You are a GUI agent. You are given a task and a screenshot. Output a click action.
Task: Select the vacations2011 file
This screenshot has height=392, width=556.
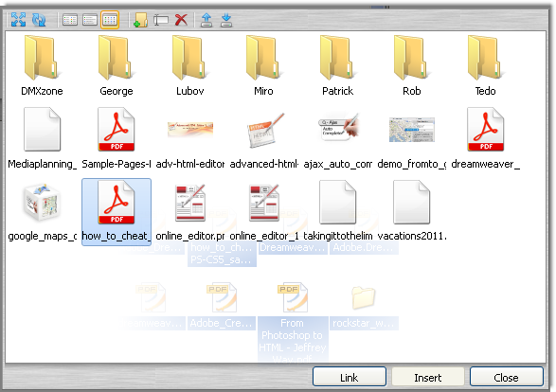click(411, 211)
